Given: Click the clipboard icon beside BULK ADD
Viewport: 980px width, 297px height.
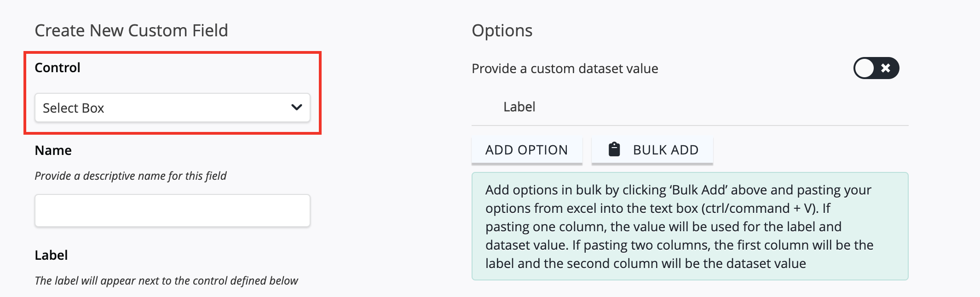Looking at the screenshot, I should click(614, 149).
